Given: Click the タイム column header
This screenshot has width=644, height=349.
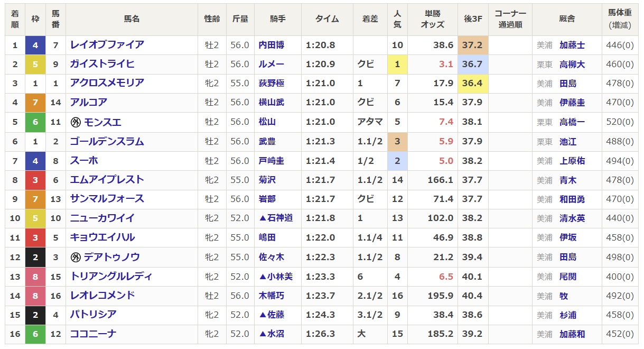Looking at the screenshot, I should pyautogui.click(x=327, y=19).
